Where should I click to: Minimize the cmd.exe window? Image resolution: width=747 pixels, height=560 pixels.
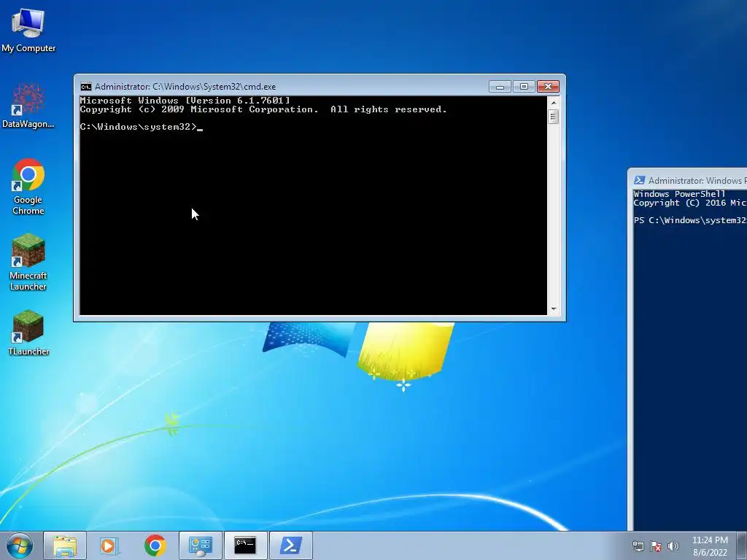coord(500,87)
